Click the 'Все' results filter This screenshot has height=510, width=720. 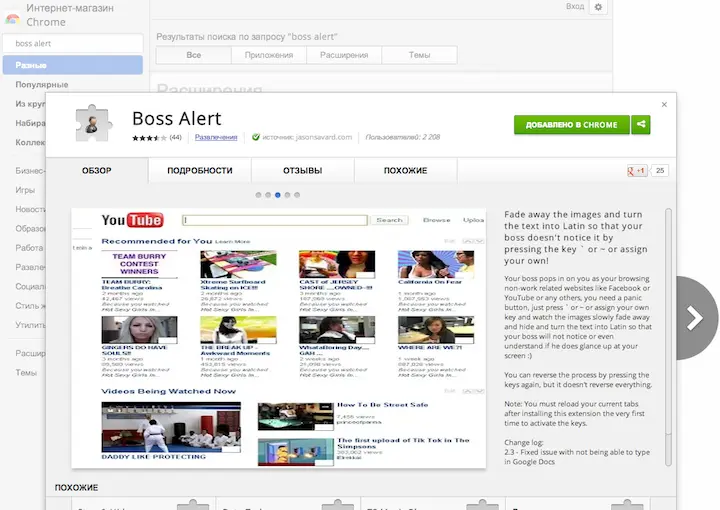(x=193, y=55)
